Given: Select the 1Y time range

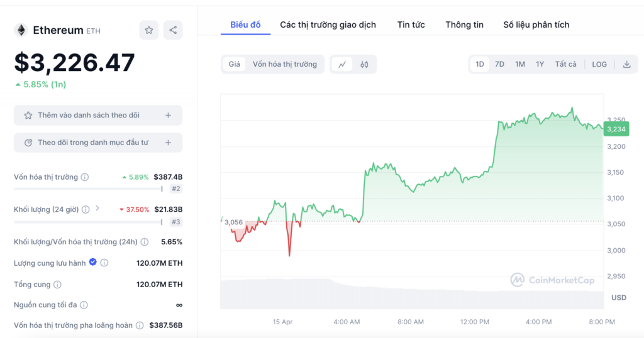Looking at the screenshot, I should 540,65.
